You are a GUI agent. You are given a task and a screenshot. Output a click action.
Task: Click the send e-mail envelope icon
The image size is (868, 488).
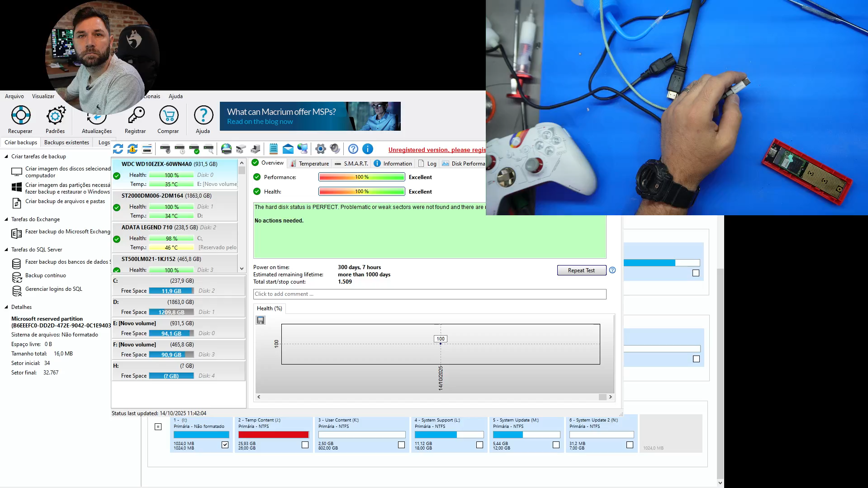coord(288,149)
